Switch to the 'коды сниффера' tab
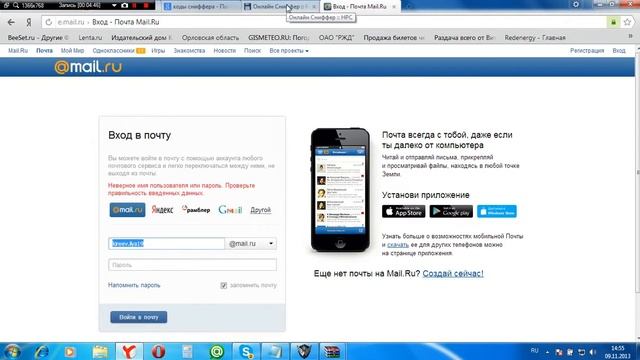Image resolution: width=640 pixels, height=360 pixels. click(201, 7)
